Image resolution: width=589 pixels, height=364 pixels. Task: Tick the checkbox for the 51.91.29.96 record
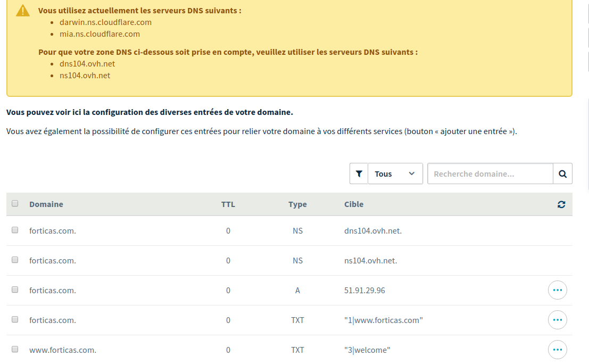coord(15,290)
